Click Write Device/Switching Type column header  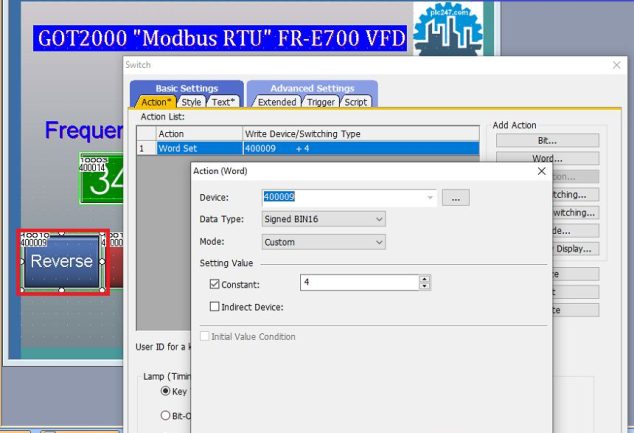(x=361, y=134)
